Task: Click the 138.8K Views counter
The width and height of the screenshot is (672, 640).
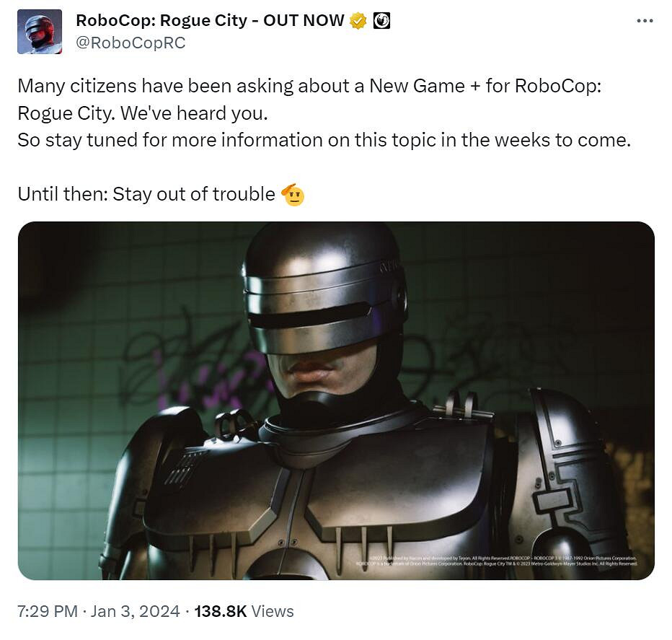Action: tap(244, 611)
